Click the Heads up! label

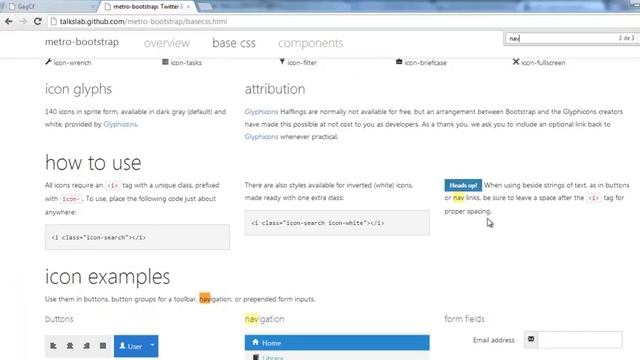pyautogui.click(x=463, y=185)
